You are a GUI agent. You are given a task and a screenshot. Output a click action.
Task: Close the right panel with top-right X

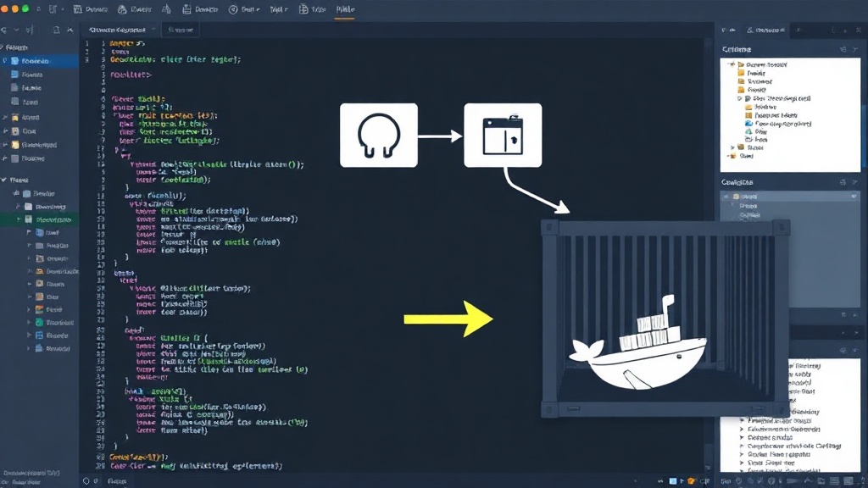pos(859,30)
